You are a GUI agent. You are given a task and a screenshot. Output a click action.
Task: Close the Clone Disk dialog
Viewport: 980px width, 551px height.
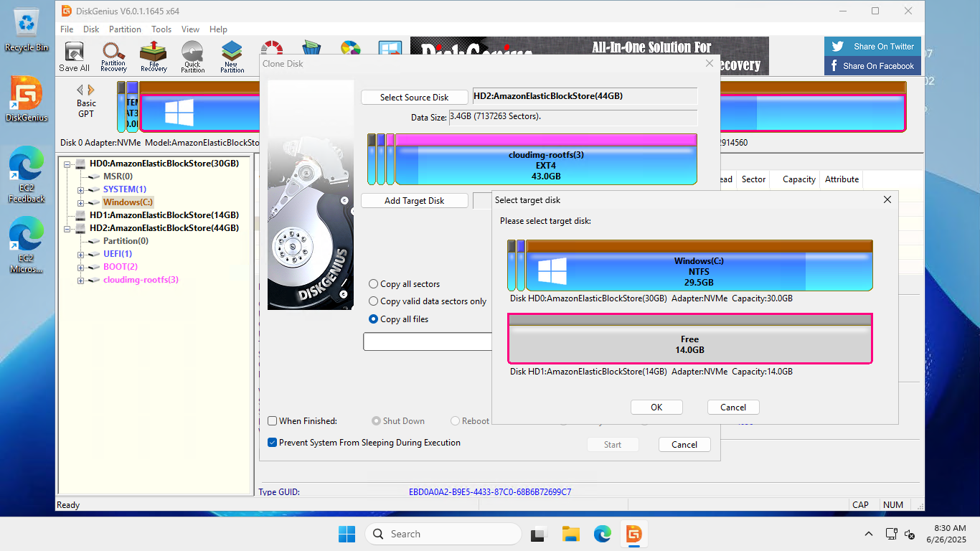tap(710, 63)
